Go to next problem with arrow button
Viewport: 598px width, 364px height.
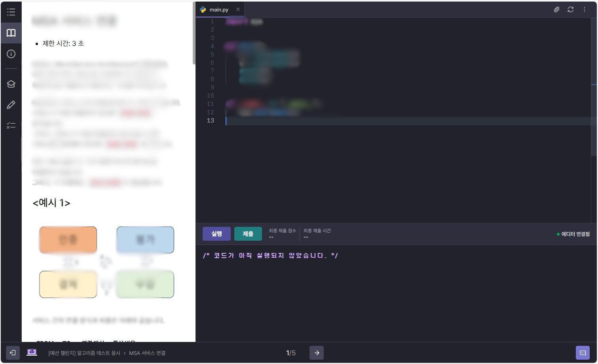coord(317,353)
